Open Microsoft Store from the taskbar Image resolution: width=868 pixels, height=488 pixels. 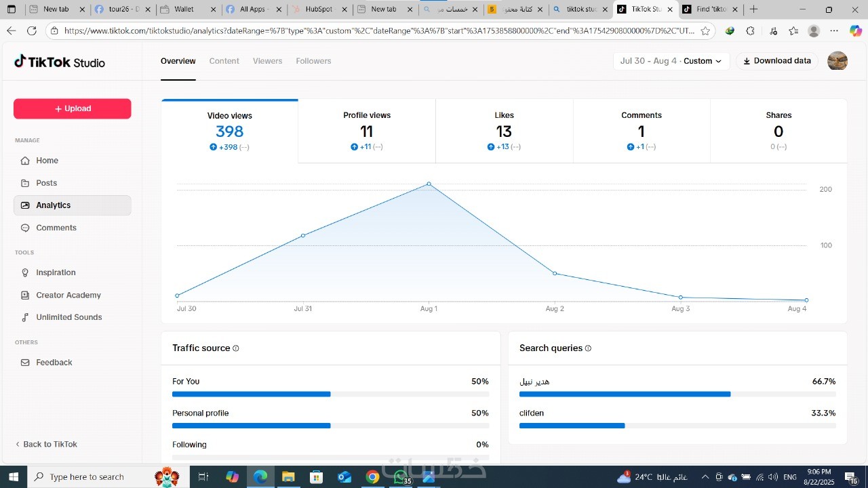coord(316,477)
